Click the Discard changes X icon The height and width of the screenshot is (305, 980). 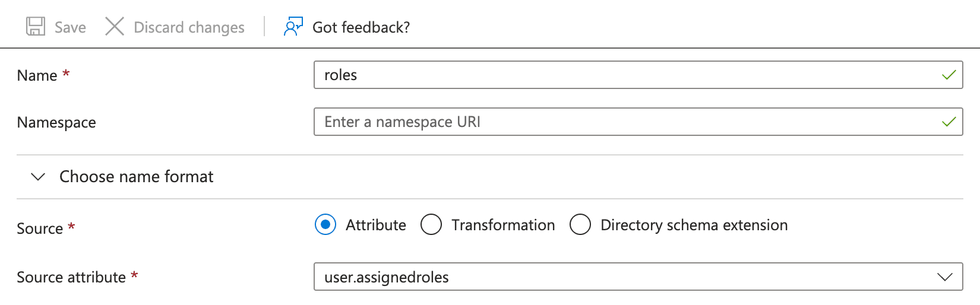pos(114,27)
